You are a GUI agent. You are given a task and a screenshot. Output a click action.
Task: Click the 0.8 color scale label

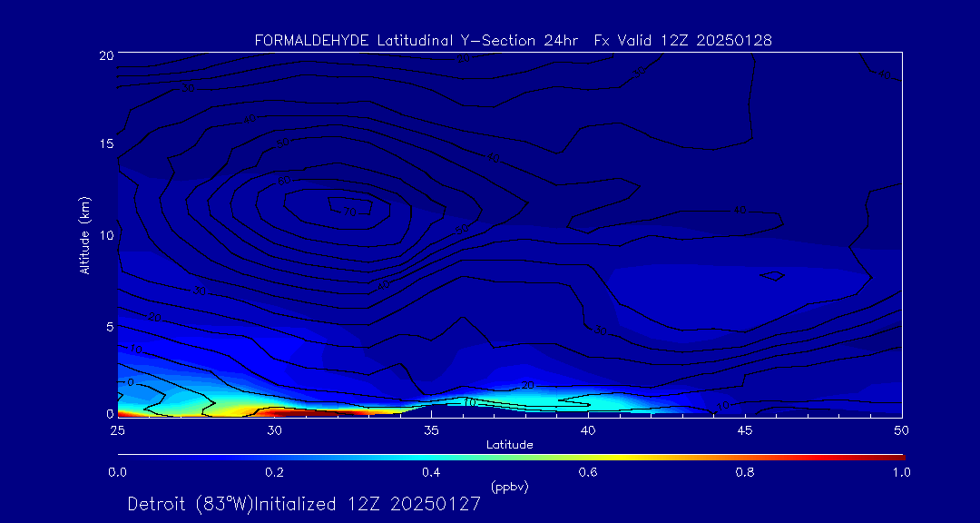(x=745, y=472)
